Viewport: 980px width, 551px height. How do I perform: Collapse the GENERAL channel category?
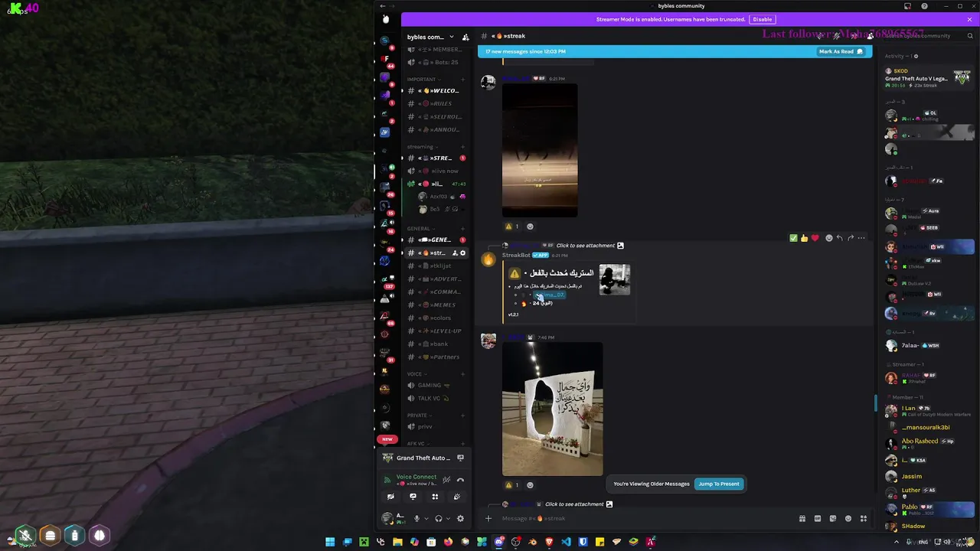(421, 229)
